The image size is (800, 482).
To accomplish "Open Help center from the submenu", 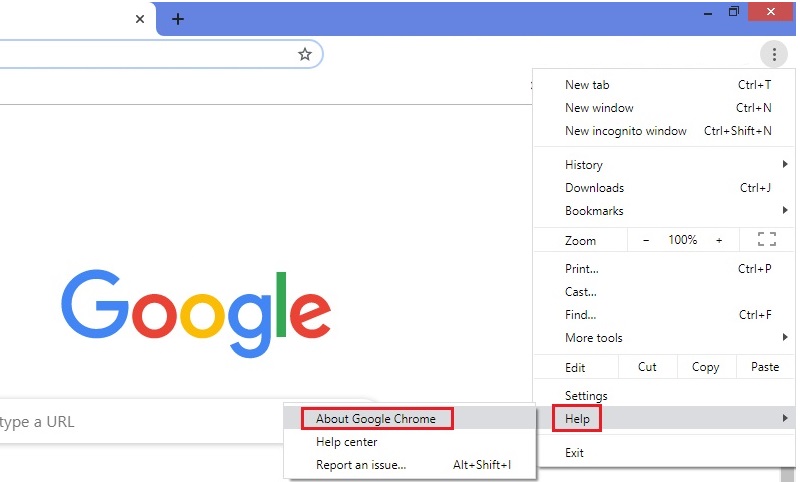I will (x=347, y=442).
